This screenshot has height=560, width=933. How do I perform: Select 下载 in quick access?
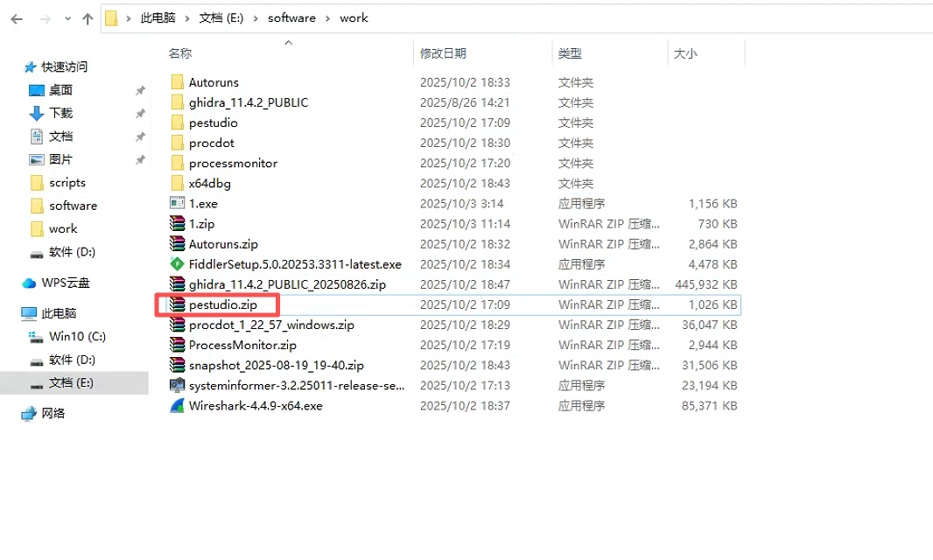point(60,113)
